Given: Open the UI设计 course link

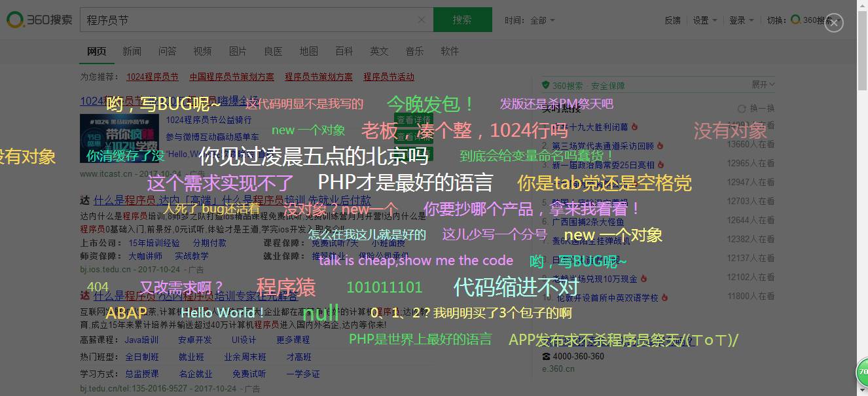Looking at the screenshot, I should (244, 340).
